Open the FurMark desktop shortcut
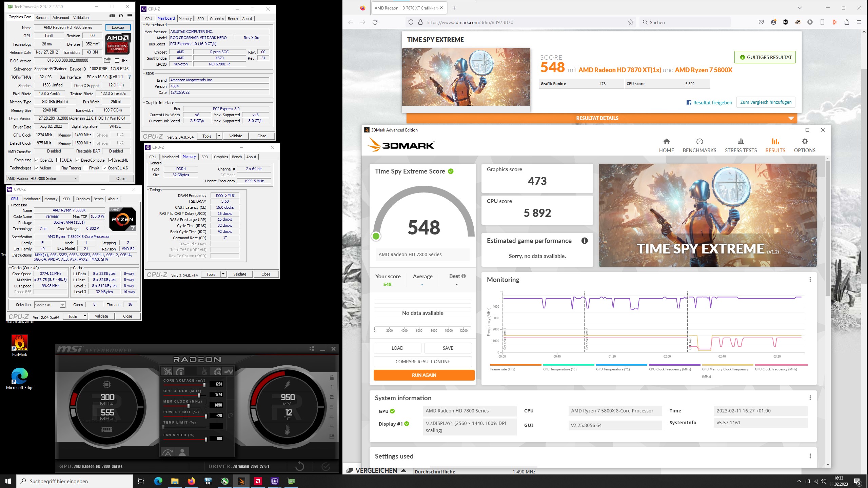The width and height of the screenshot is (868, 488). (x=20, y=345)
